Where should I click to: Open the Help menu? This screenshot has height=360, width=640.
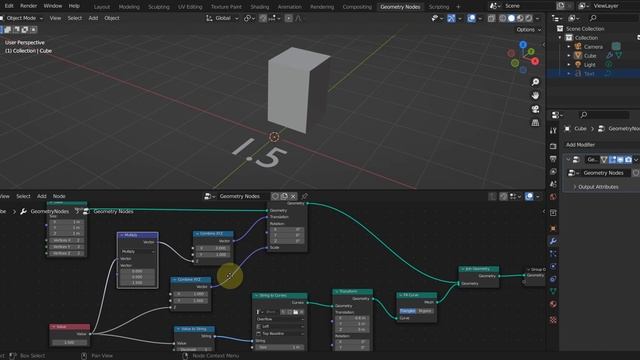pos(74,6)
